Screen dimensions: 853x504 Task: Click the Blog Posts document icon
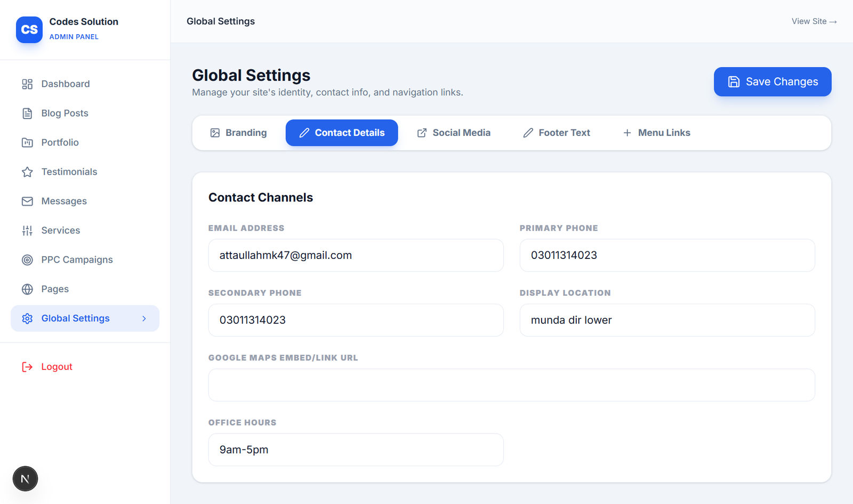(27, 113)
